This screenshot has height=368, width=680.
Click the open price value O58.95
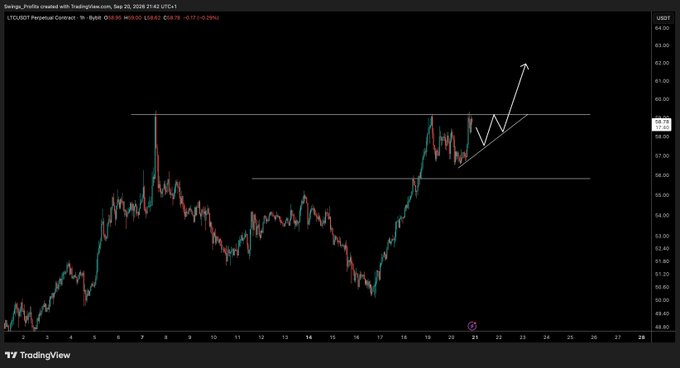(x=113, y=18)
